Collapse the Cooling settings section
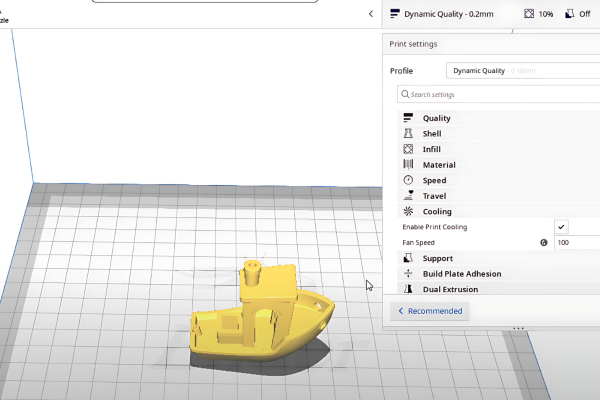The width and height of the screenshot is (600, 400). tap(437, 211)
